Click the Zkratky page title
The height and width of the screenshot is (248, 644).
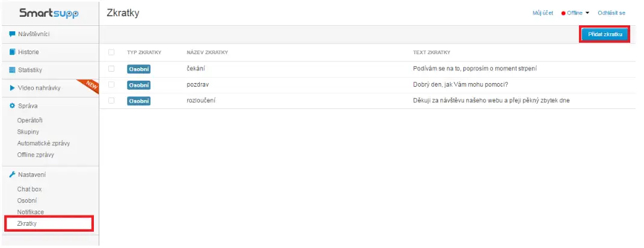point(123,13)
